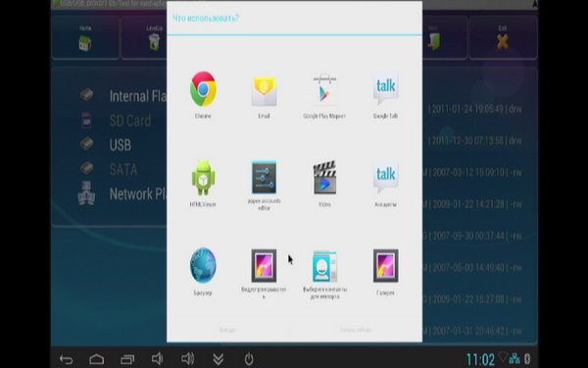Select the Google Play Market icon
This screenshot has width=588, height=368.
tap(324, 89)
